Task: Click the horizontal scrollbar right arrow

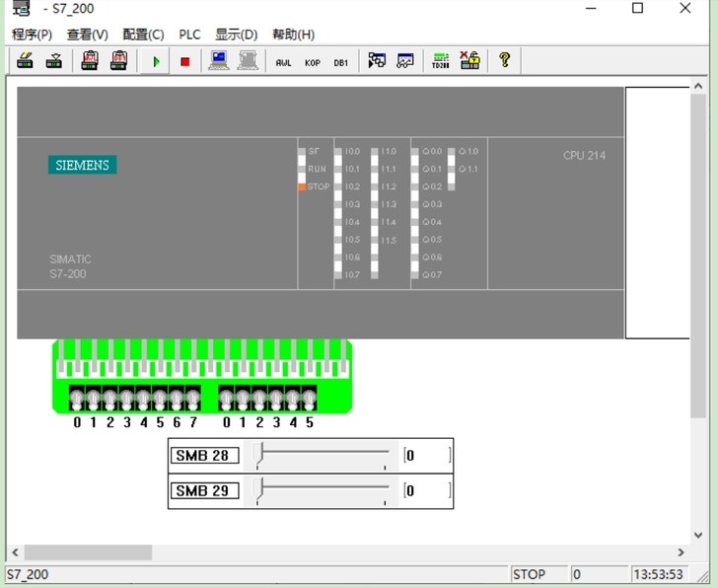Action: 681,552
